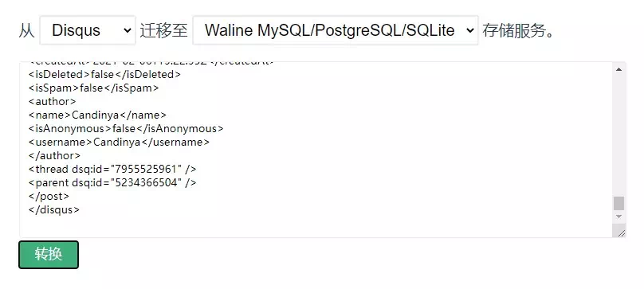This screenshot has width=644, height=289.
Task: Click the isDeleted false line
Action: (104, 74)
